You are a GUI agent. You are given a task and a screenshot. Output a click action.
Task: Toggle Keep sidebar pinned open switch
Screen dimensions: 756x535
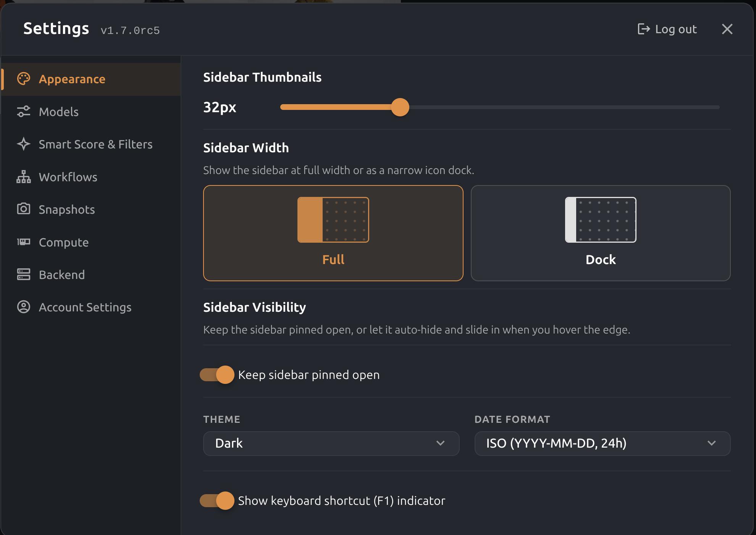[217, 375]
